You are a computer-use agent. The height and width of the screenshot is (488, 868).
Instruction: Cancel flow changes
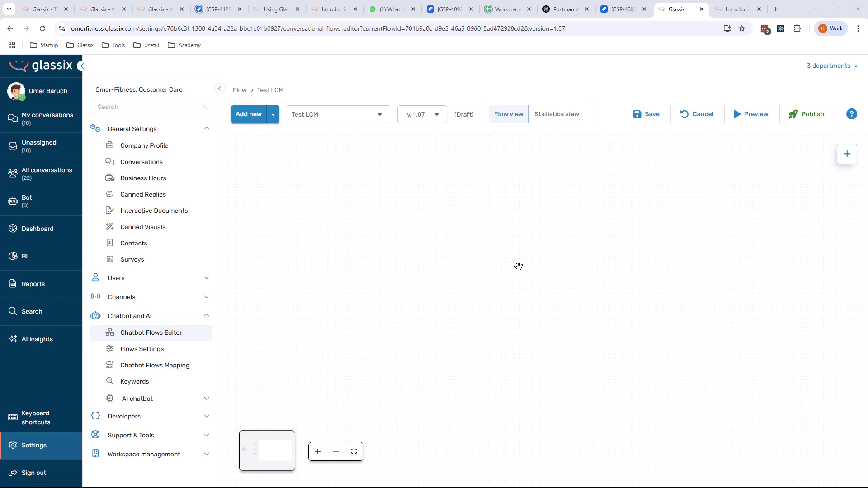click(x=697, y=114)
